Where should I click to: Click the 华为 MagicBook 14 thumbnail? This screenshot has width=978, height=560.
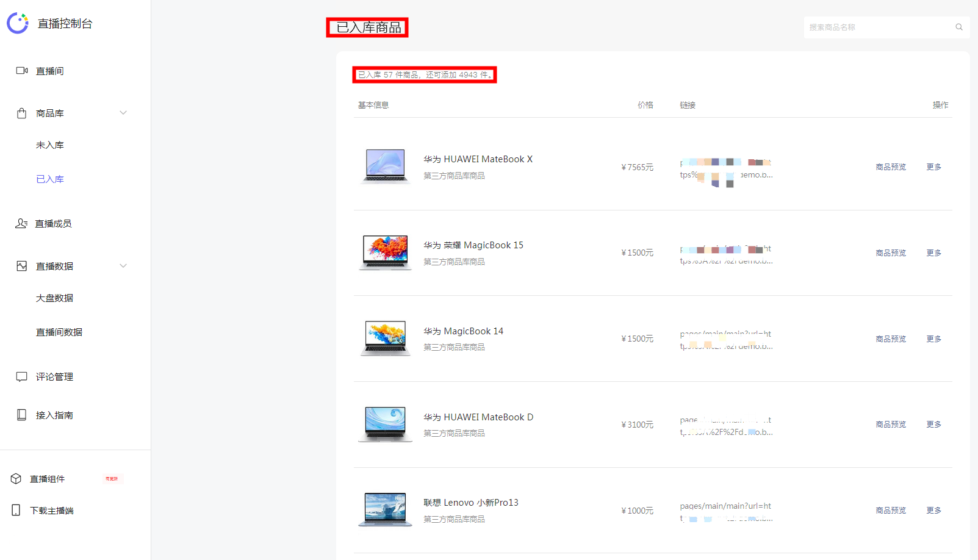[x=386, y=338]
